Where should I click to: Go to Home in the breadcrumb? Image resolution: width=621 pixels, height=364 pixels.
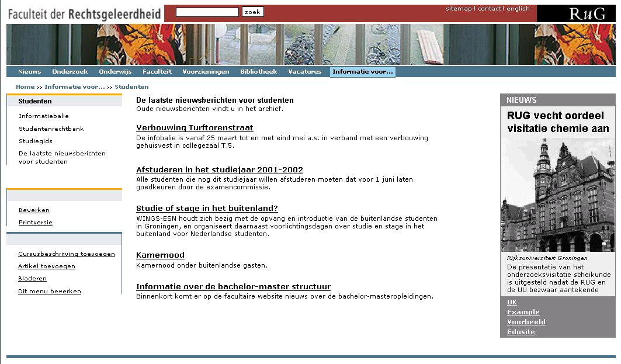[x=25, y=86]
